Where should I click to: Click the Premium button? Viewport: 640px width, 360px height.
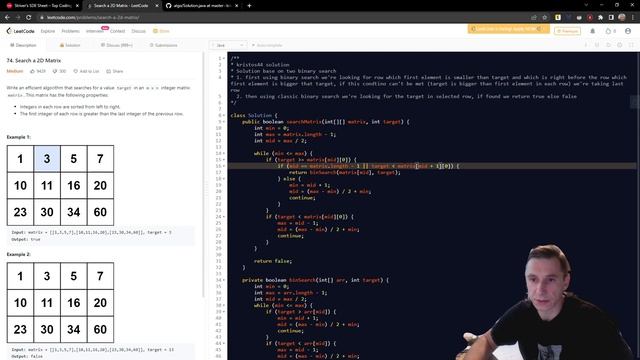coord(567,31)
